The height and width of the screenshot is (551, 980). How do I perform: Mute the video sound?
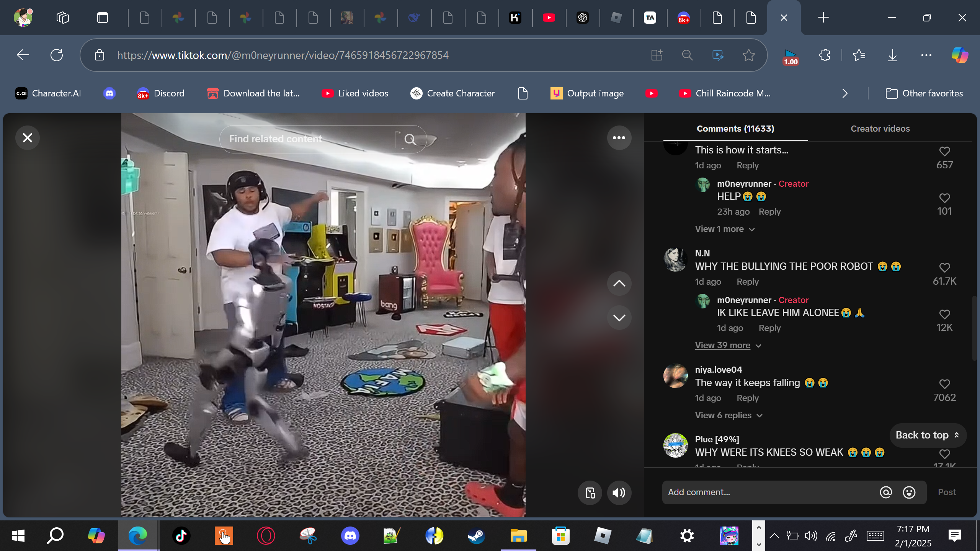[619, 493]
